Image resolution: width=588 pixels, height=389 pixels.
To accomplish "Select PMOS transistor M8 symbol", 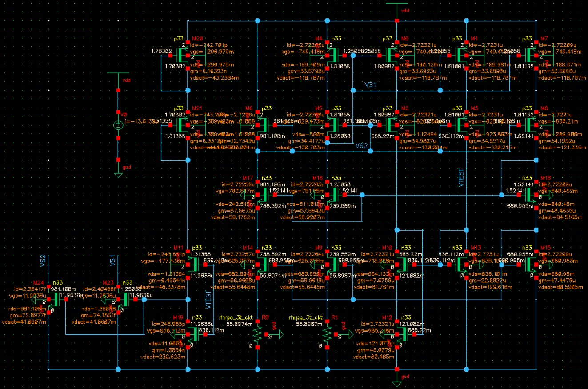I will [531, 126].
